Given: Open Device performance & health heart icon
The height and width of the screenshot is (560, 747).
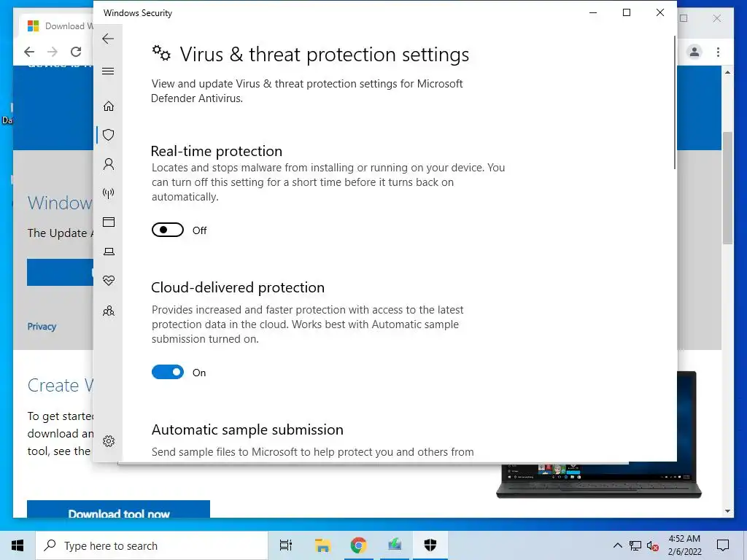Looking at the screenshot, I should point(109,281).
